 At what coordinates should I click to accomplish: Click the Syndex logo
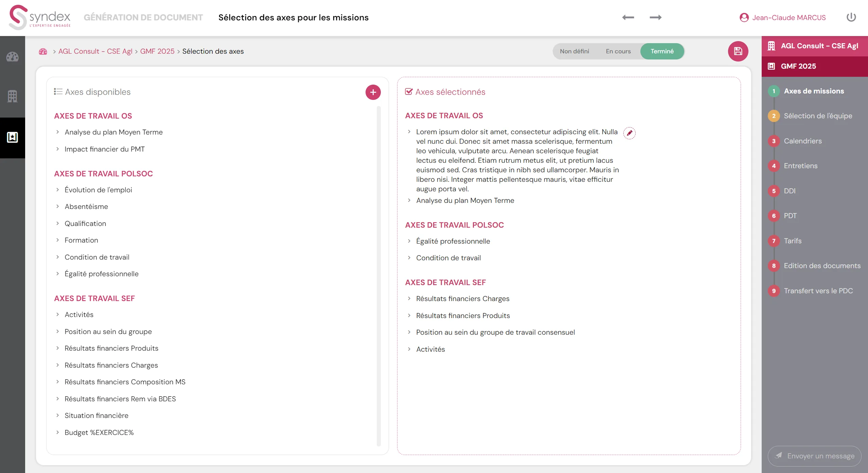tap(40, 17)
